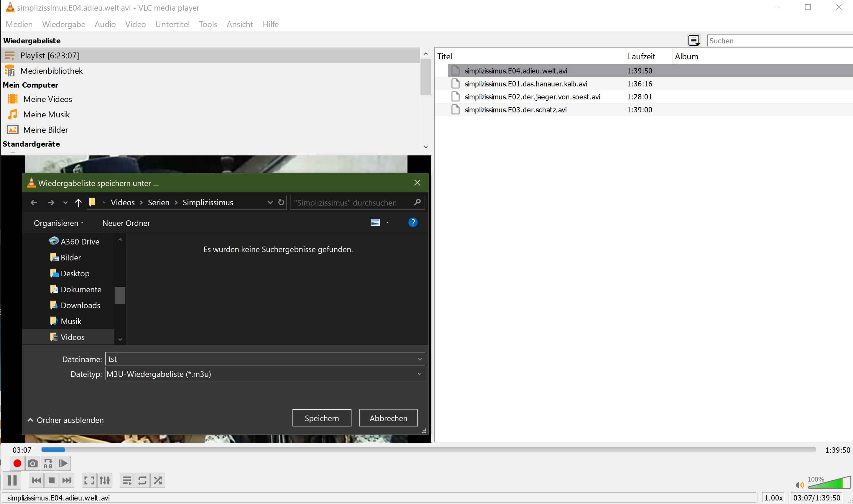Screen dimensions: 853x504
Task: Open the Dateityp M3U dropdown
Action: (x=264, y=374)
